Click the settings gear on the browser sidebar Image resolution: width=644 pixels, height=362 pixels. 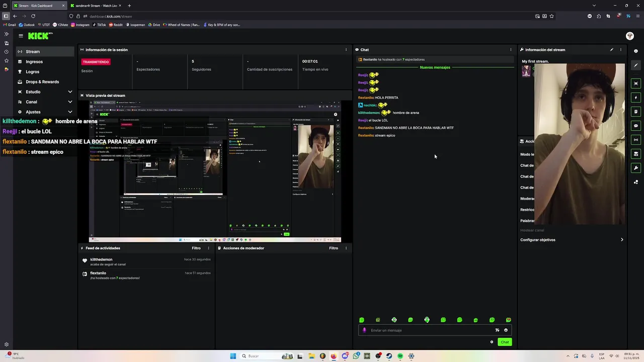point(7,344)
